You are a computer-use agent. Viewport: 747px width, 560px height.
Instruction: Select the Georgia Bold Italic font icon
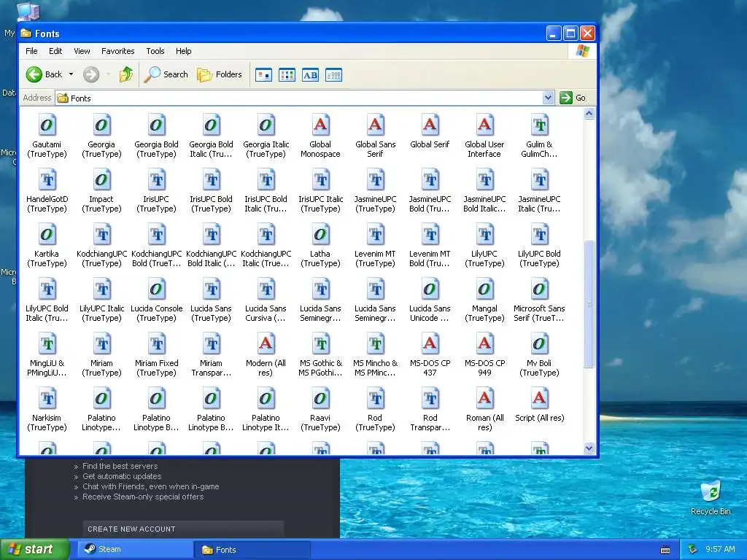point(211,125)
